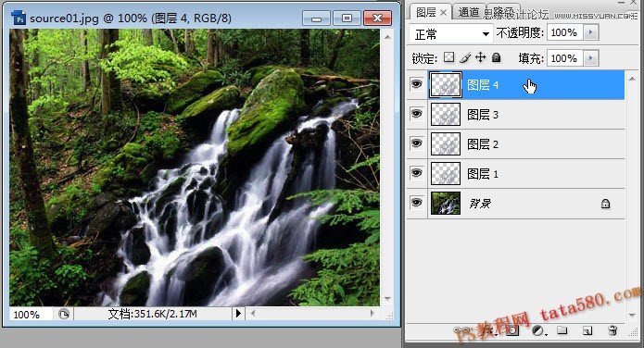Click the 图层 4 layer name
The width and height of the screenshot is (644, 348).
483,85
